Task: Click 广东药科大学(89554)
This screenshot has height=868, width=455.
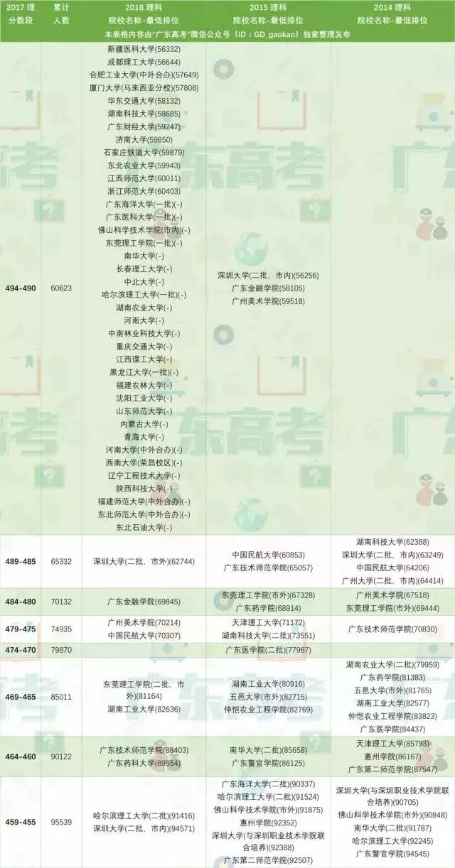Action: click(x=144, y=763)
